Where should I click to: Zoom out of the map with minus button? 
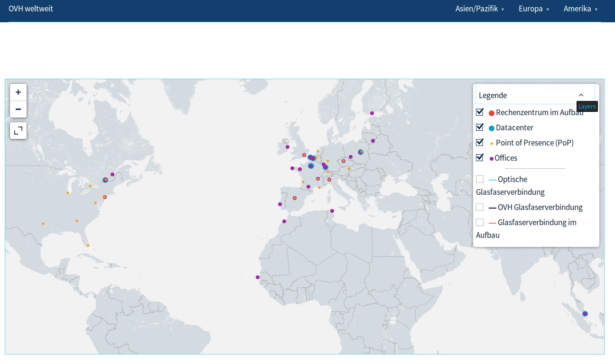[x=18, y=109]
